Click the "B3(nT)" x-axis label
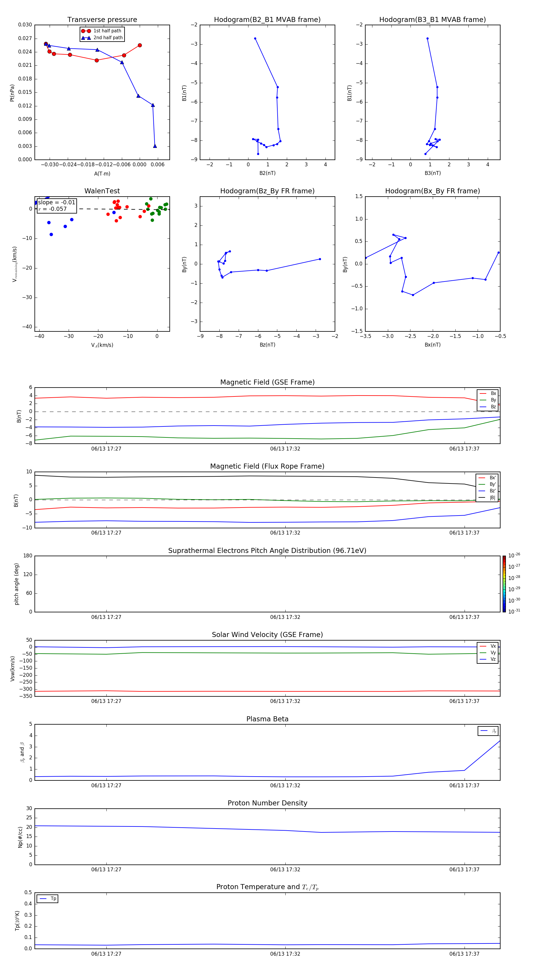 pyautogui.click(x=432, y=173)
